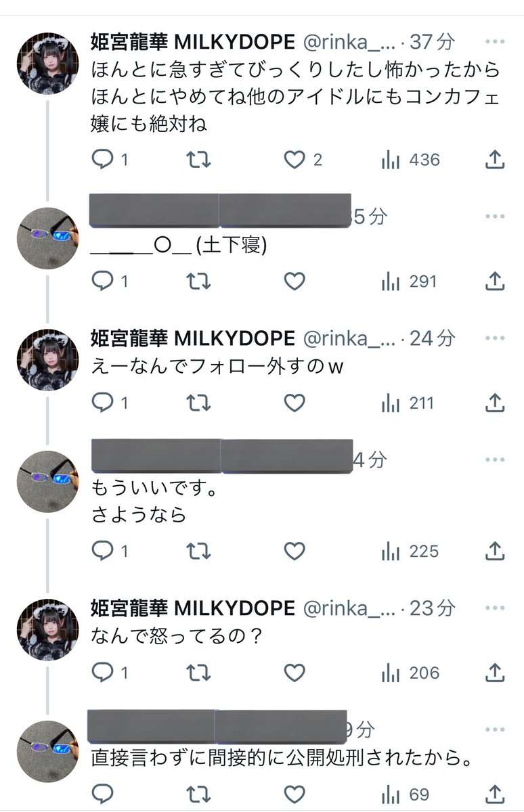This screenshot has width=524, height=812.
Task: Open 姫宮龍華 MILKYDOPE profile name on 37分 tweet
Action: 193,42
